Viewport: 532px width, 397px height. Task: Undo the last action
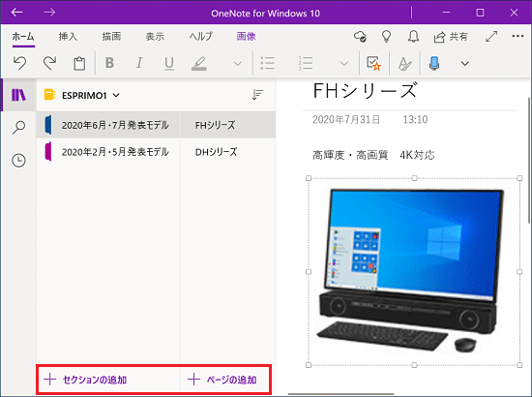[19, 63]
